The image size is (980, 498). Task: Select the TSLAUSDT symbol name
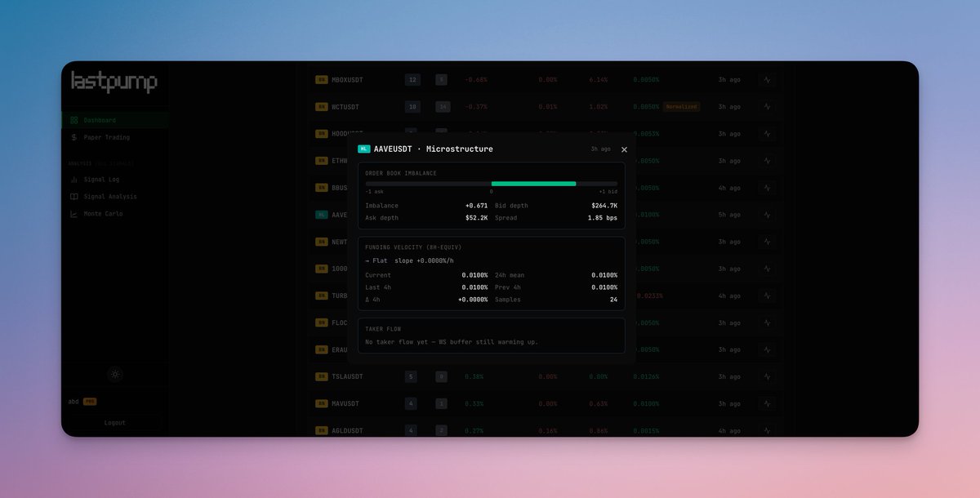pos(347,376)
